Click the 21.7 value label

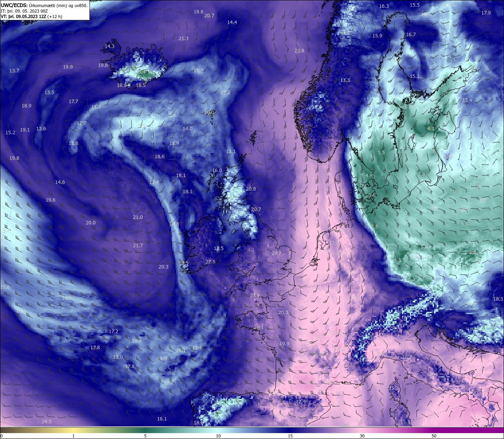(x=138, y=246)
